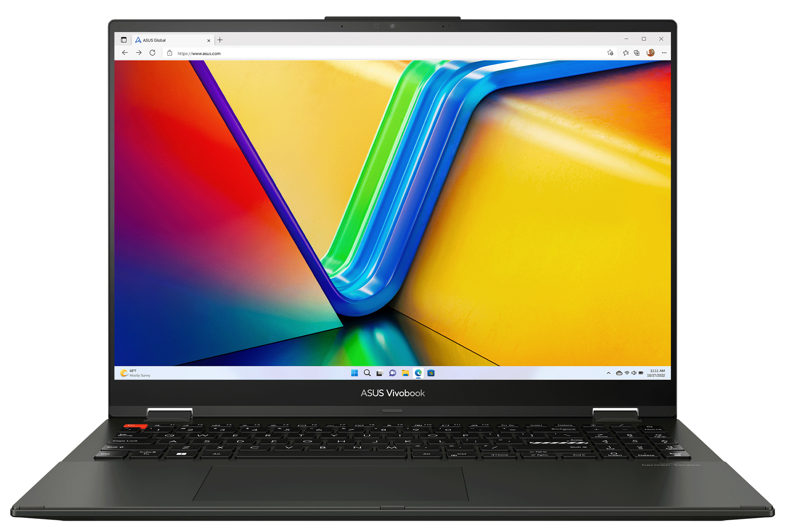Open the Settings and more menu

click(664, 53)
